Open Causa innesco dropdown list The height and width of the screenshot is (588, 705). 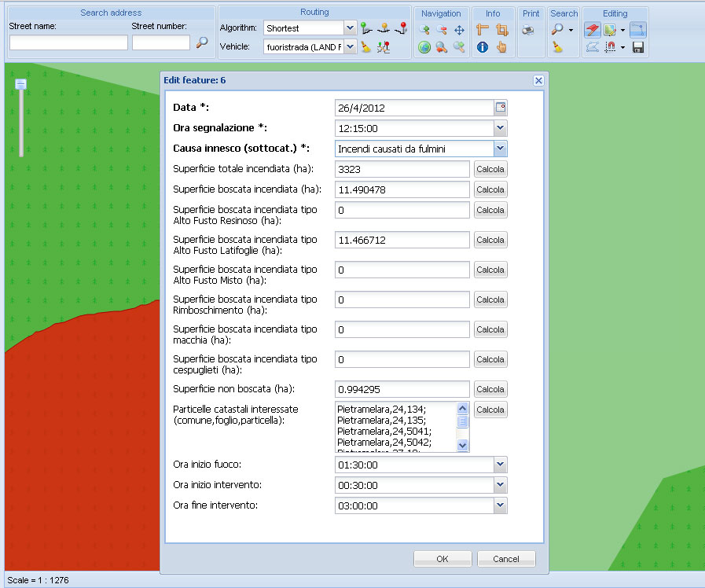(x=500, y=149)
